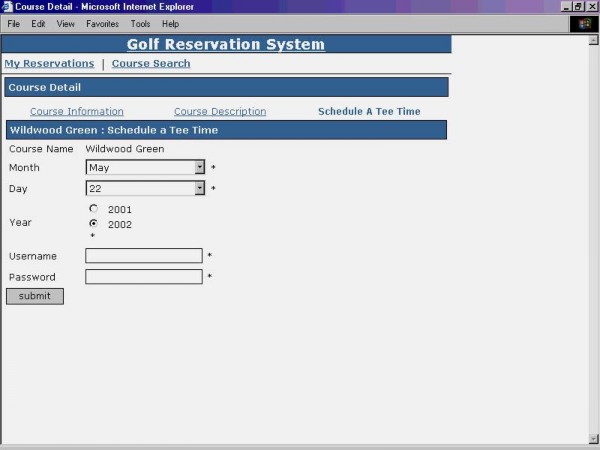Open the File menu
The width and height of the screenshot is (600, 450).
[13, 24]
